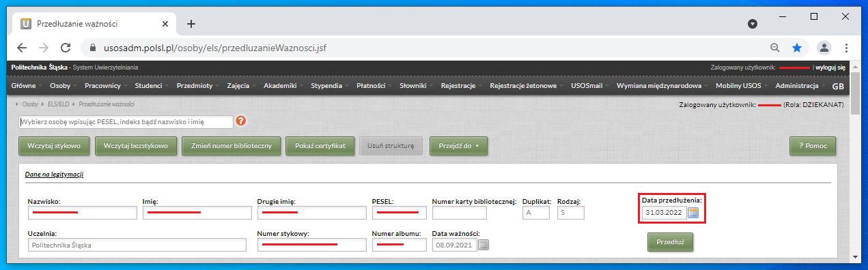Bookmark this page with star icon
868x270 pixels.
click(796, 48)
